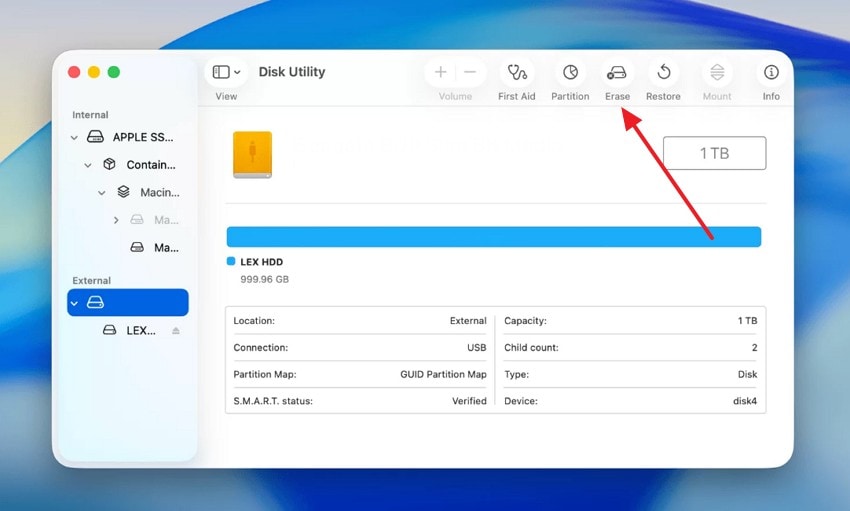The image size is (850, 511).
Task: Click the Device disk4 value
Action: point(745,401)
